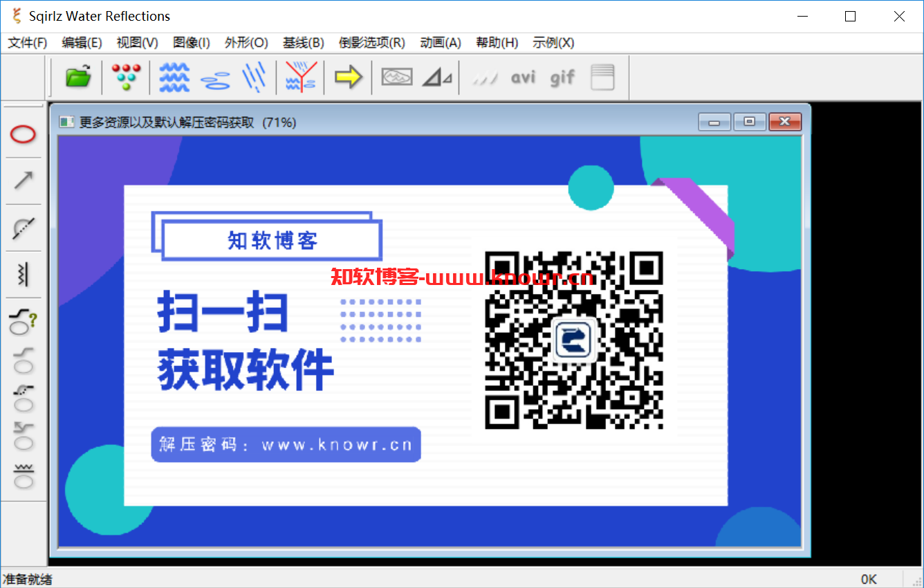Viewport: 924px width, 588px height.
Task: Click the Sqirlz Water Reflections app icon
Action: [17, 16]
